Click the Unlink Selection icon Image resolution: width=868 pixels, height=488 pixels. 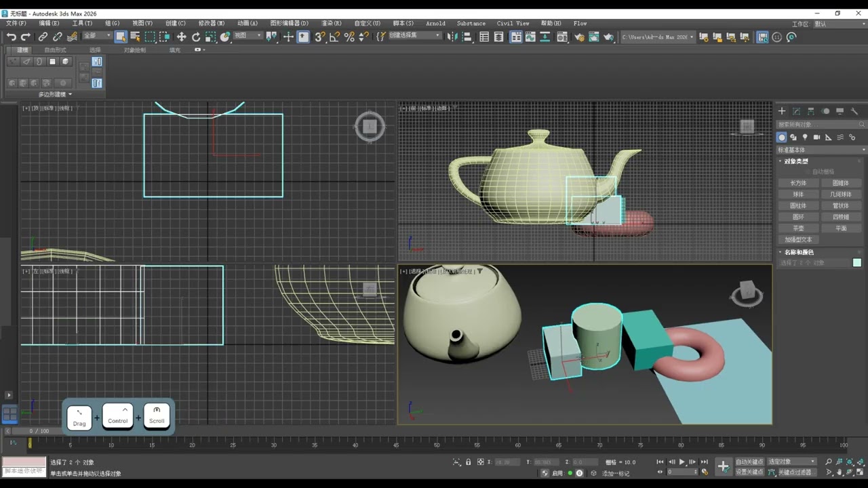click(x=57, y=37)
